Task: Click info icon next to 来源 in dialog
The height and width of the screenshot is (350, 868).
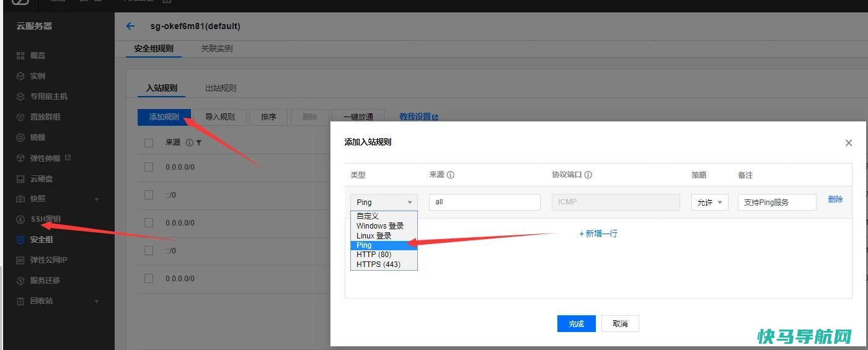Action: (451, 175)
